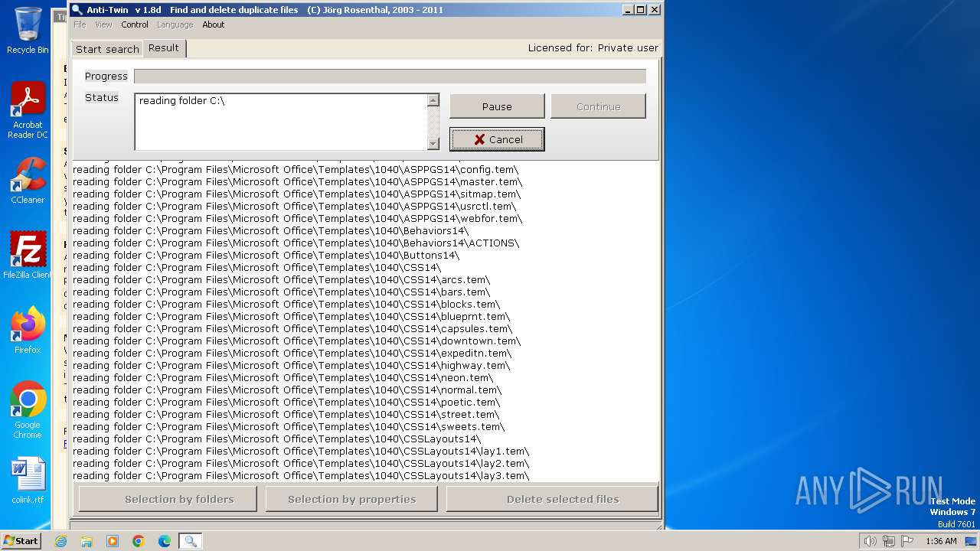Open colink.rtf document icon
This screenshot has height=551, width=980.
click(28, 481)
